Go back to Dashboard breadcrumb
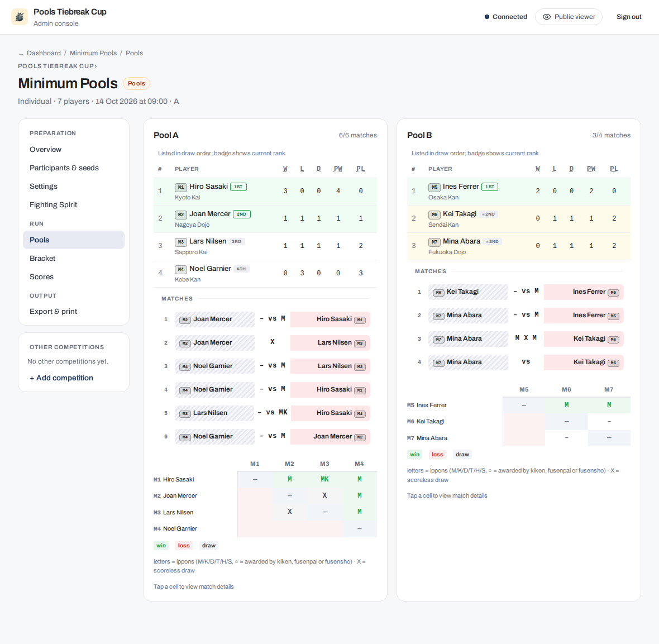The image size is (659, 644). pos(44,53)
